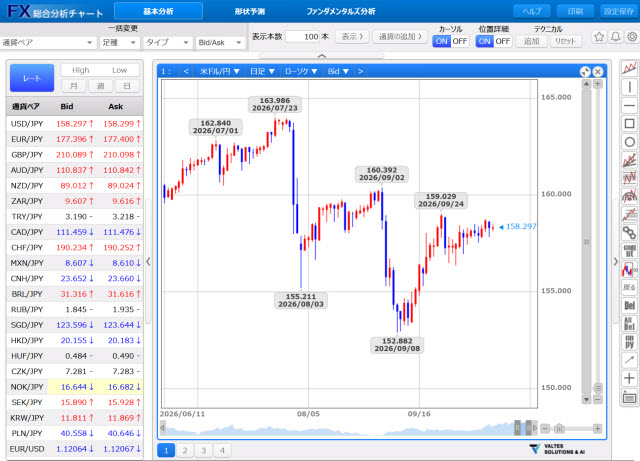
Task: Select High in the High/Low toggle
Action: click(x=80, y=70)
